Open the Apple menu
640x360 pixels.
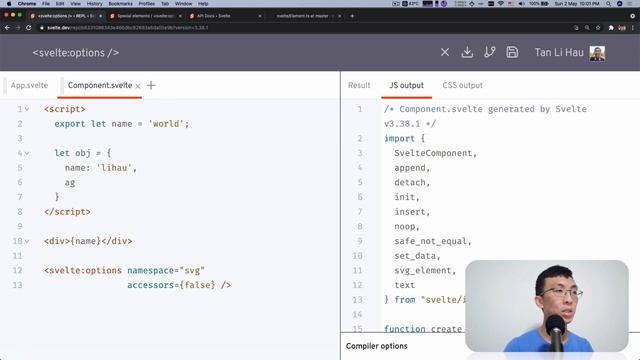pos(9,4)
